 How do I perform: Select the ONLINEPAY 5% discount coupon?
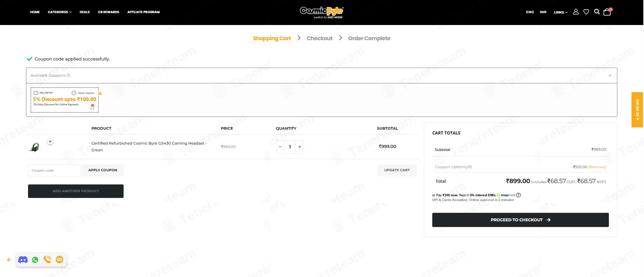point(65,100)
